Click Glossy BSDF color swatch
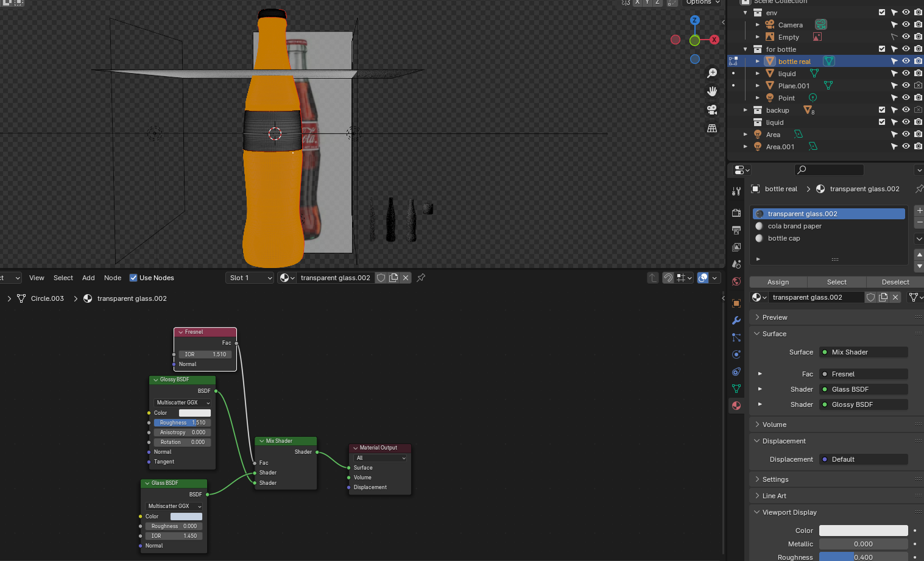 pos(194,413)
